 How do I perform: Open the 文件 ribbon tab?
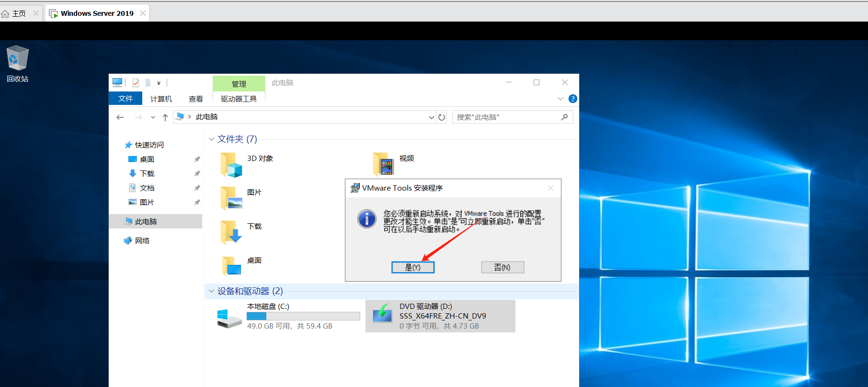126,98
